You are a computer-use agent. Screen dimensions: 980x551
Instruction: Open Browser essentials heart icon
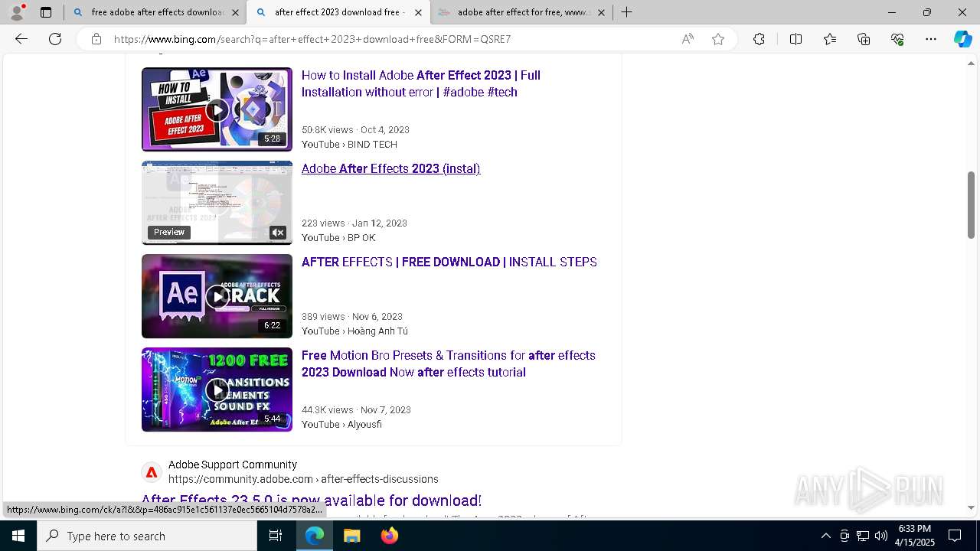897,39
